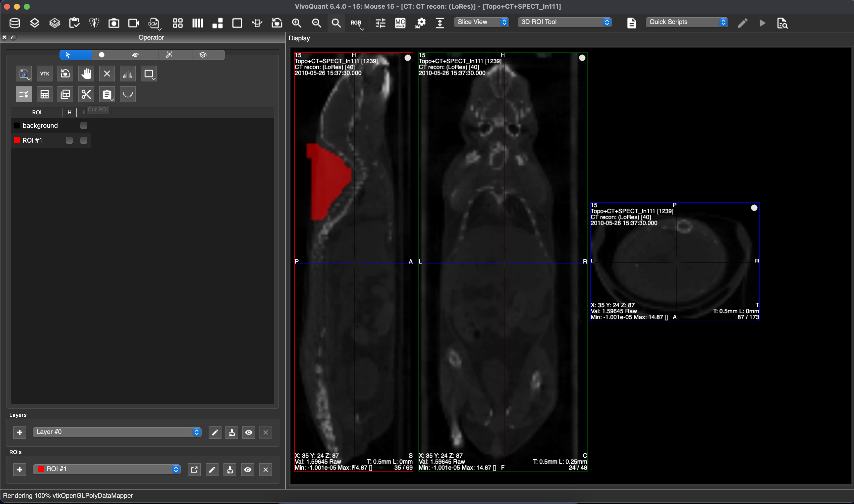Select the magic wand segmentation tab

(169, 55)
